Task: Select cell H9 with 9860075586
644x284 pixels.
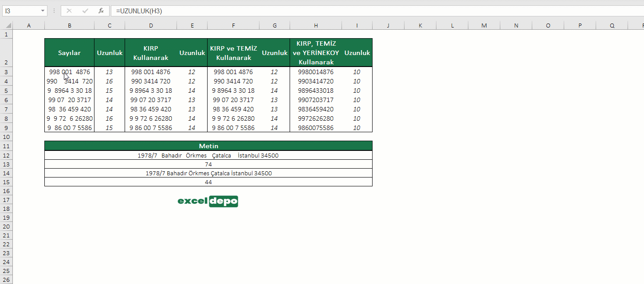Action: click(x=316, y=128)
